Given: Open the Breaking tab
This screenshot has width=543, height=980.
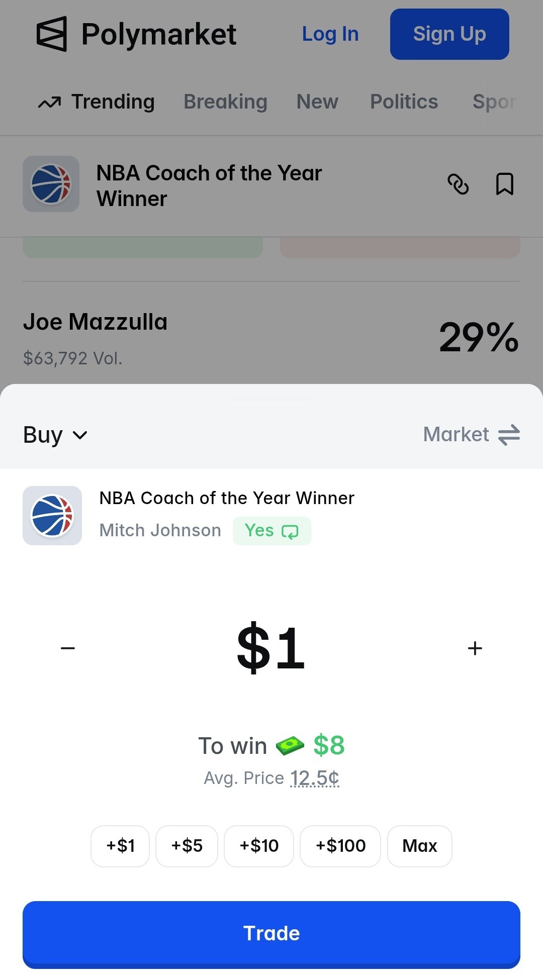Looking at the screenshot, I should click(x=225, y=102).
